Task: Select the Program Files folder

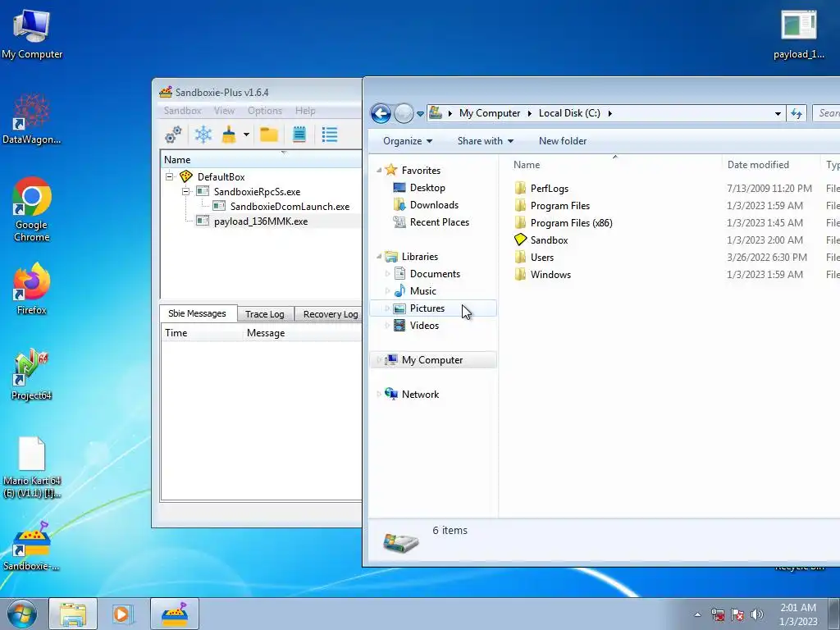Action: (x=559, y=206)
